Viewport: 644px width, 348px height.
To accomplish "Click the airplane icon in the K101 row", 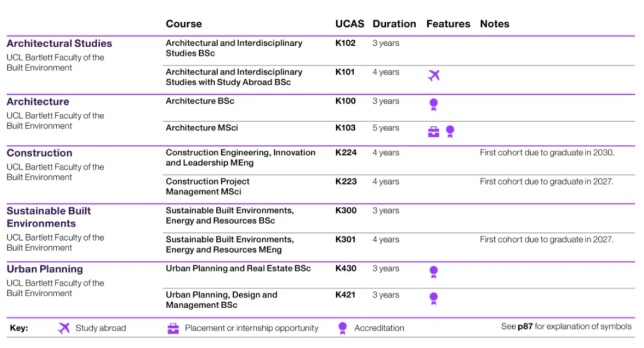I will [x=434, y=75].
